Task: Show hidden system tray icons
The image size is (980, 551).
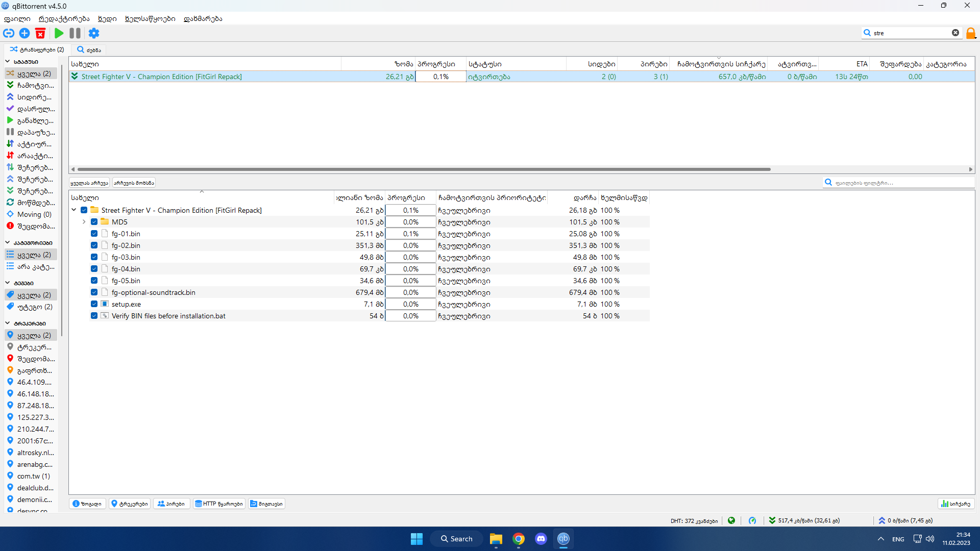Action: click(881, 539)
